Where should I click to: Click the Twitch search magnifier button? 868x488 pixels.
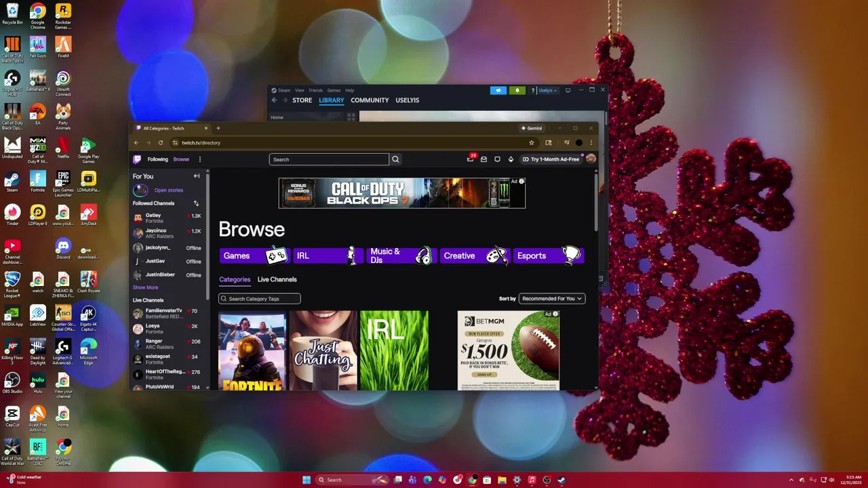point(395,159)
